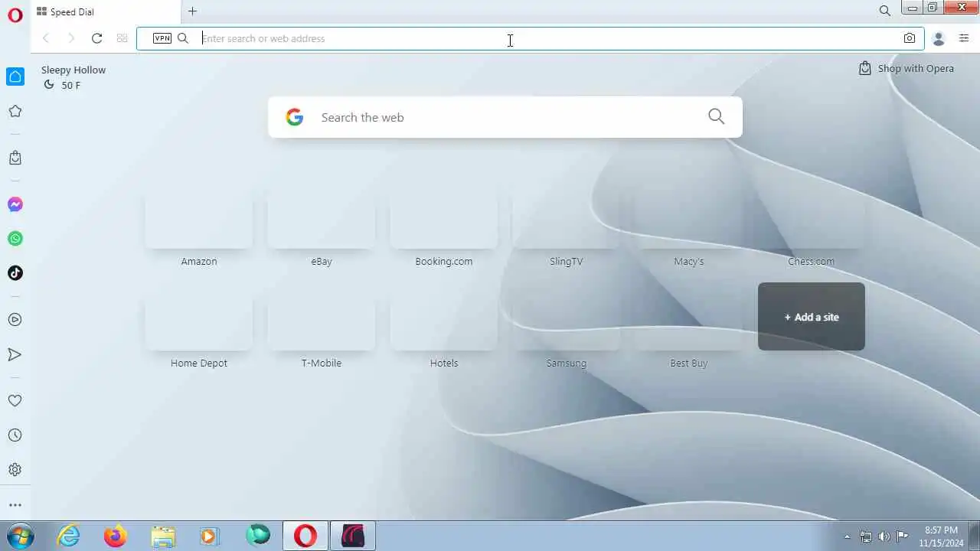
Task: Open Windows Media Player taskbar icon
Action: (x=210, y=536)
